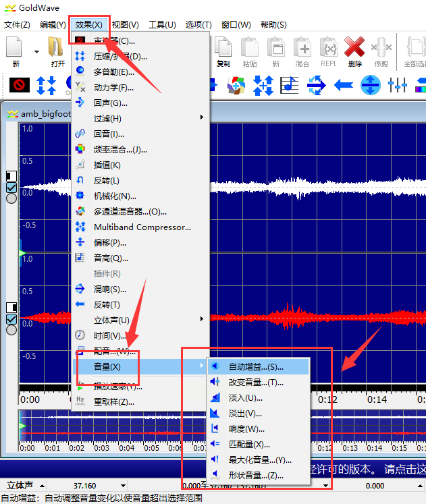Viewport: 426px width, 504px height.
Task: Open the dropdown arrow after the selection range
Action: pos(325,485)
